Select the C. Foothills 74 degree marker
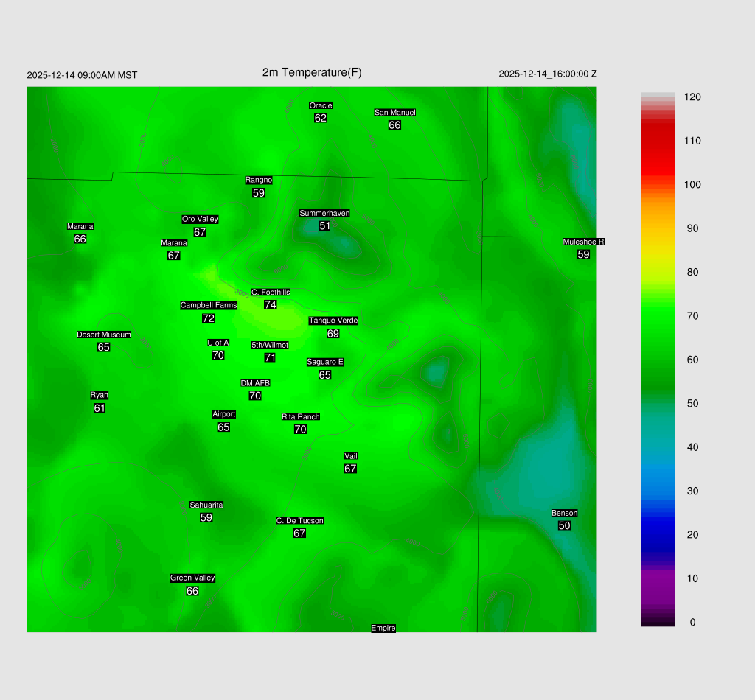 271,305
